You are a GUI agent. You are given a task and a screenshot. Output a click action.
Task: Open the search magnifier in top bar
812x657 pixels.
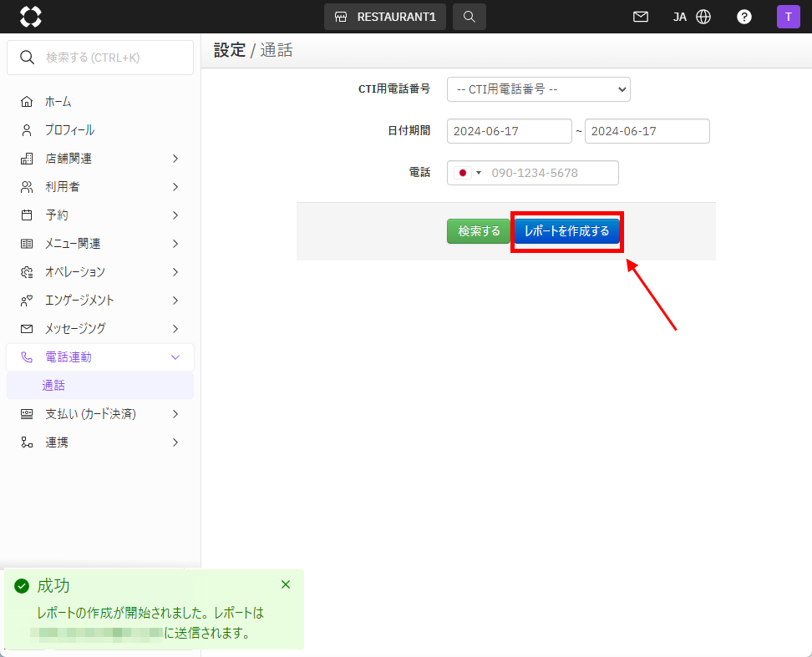(469, 17)
